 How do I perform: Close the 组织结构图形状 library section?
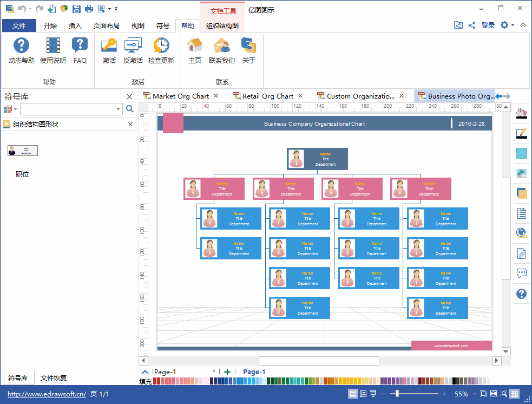tap(130, 124)
